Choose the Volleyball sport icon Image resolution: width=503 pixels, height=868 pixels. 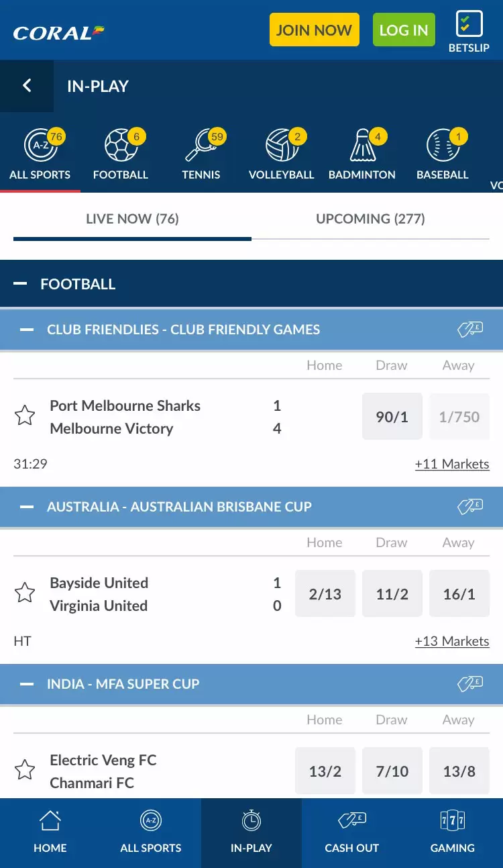click(282, 146)
